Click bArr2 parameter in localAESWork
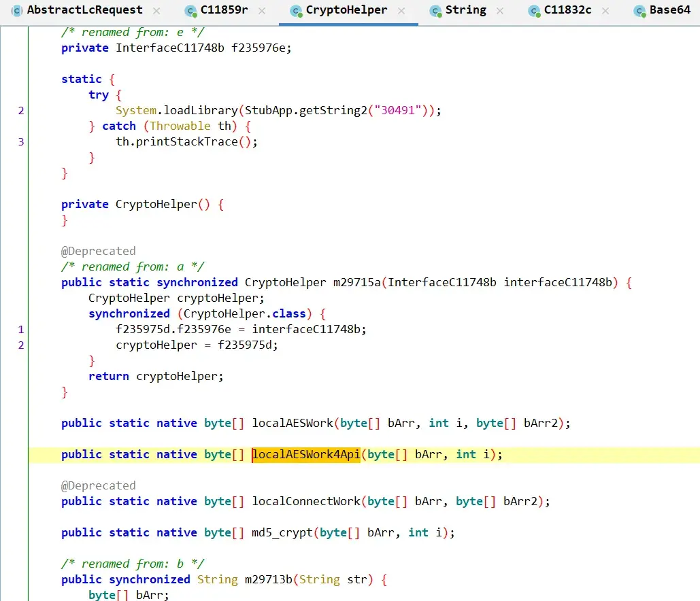This screenshot has width=700, height=601. (x=541, y=423)
